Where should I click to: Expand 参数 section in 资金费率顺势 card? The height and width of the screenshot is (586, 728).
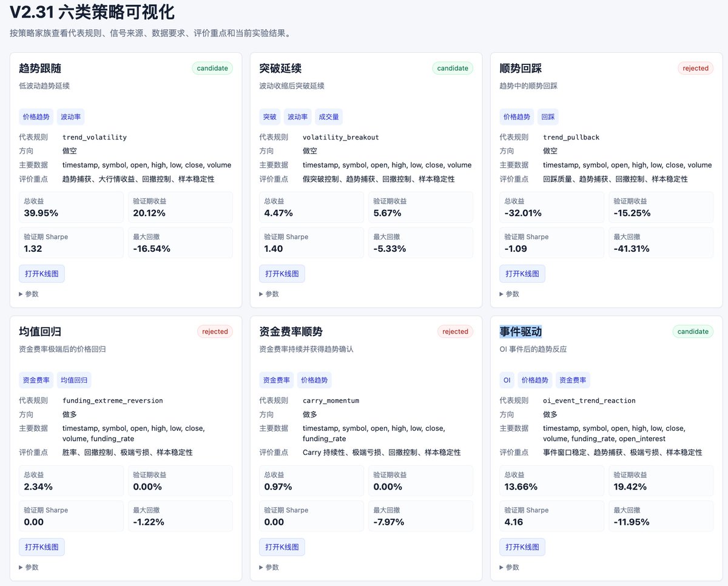coord(269,568)
